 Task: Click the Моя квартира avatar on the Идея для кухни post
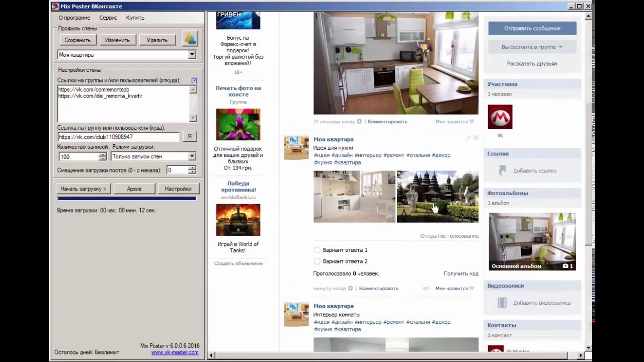click(296, 148)
